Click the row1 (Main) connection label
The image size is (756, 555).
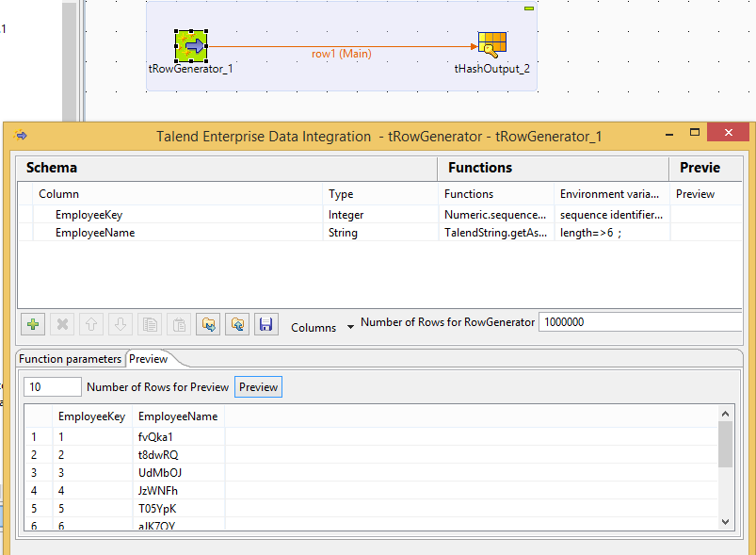342,54
